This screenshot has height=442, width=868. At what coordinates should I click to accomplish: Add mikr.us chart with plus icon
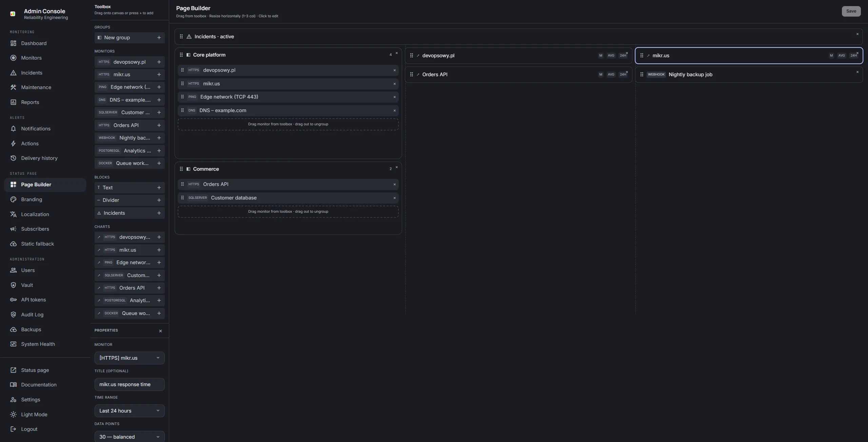[159, 250]
